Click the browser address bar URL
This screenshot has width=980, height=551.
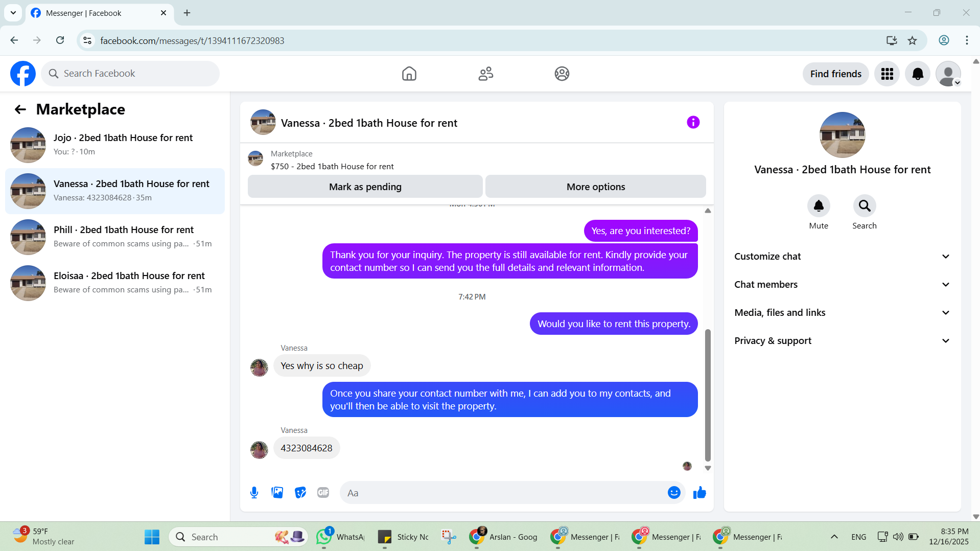point(192,40)
